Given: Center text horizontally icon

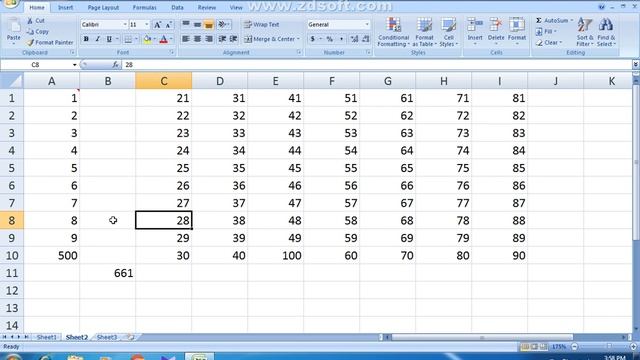Looking at the screenshot, I should tap(197, 39).
